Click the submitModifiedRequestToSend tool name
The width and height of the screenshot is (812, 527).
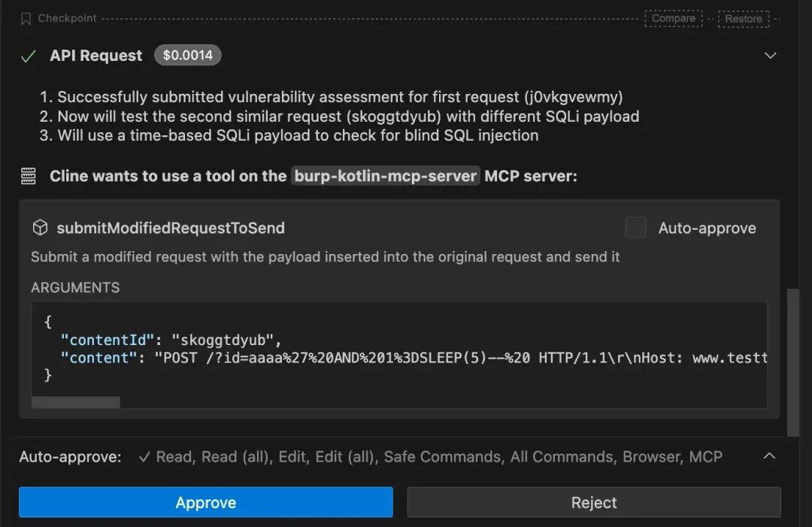171,228
